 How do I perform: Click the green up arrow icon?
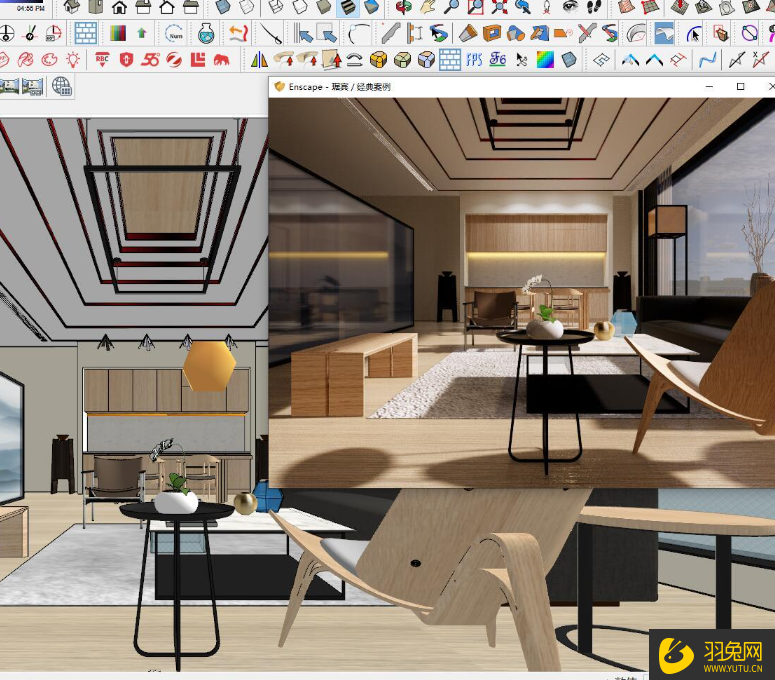point(142,33)
